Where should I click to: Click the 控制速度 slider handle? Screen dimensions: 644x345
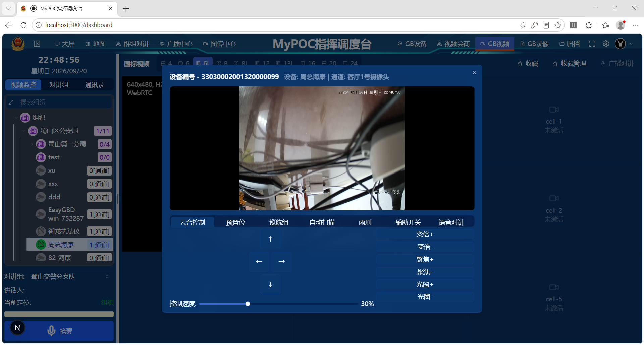[248, 304]
